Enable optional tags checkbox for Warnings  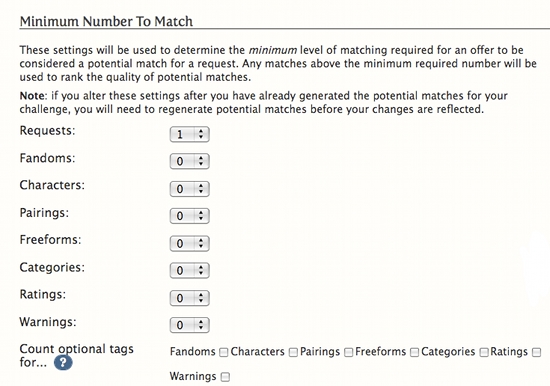point(225,377)
